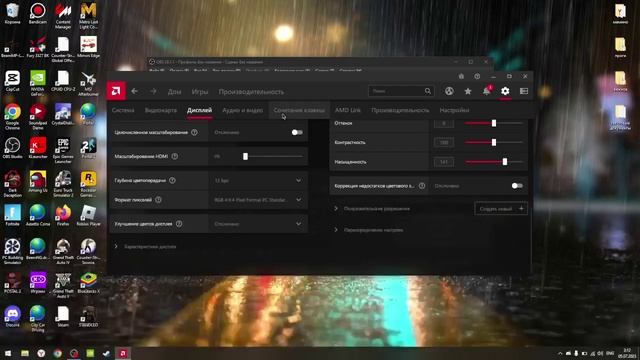Click the search magnifier icon
640x360 pixels.
[427, 91]
